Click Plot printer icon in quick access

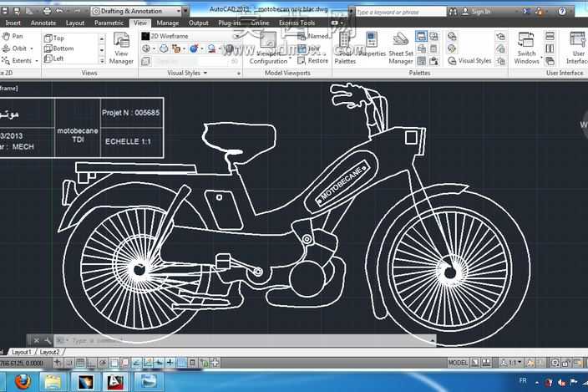(x=47, y=11)
